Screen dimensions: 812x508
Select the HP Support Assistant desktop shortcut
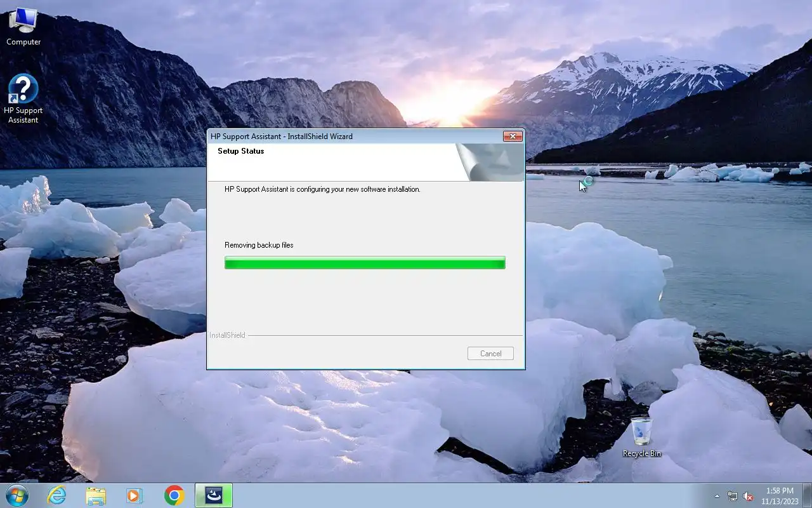pos(23,99)
